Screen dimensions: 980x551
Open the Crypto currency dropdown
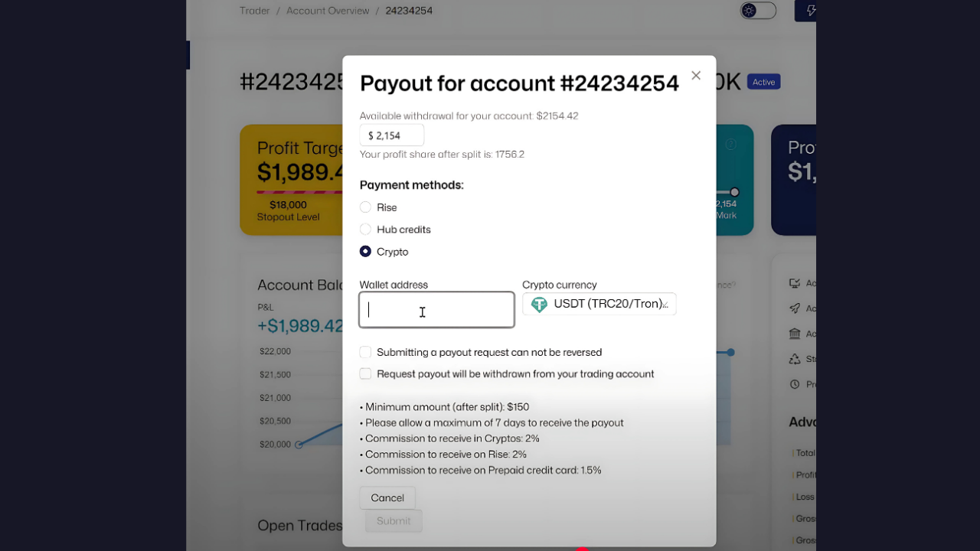click(599, 304)
